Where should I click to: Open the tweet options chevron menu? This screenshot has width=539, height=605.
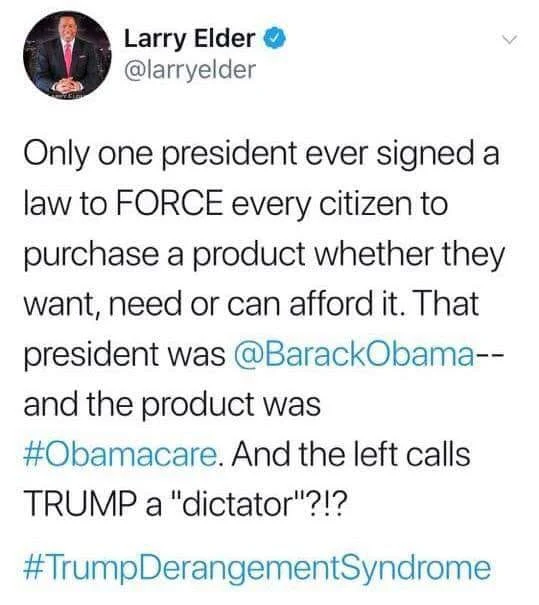pyautogui.click(x=510, y=39)
